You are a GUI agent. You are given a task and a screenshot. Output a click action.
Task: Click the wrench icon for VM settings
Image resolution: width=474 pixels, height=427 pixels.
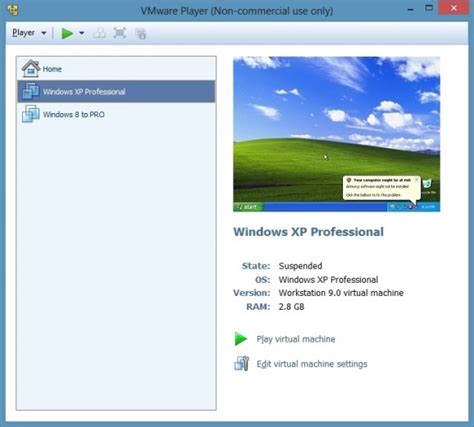pyautogui.click(x=241, y=363)
